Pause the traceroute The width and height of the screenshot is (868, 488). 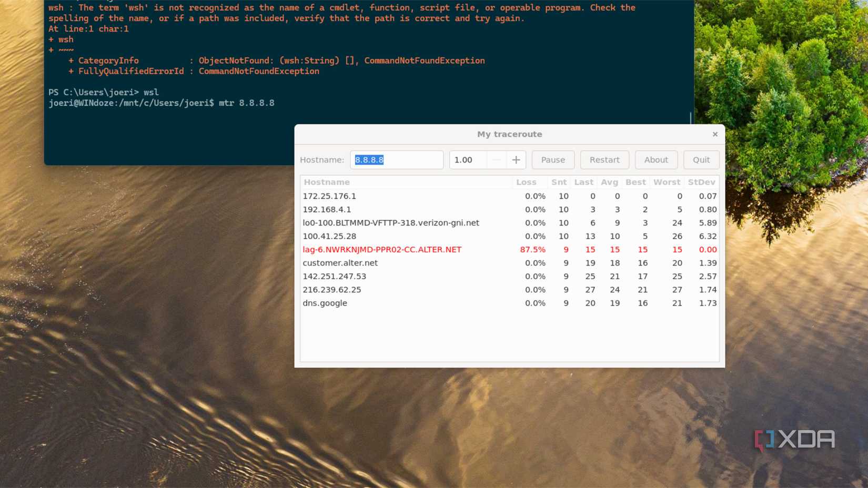coord(553,160)
